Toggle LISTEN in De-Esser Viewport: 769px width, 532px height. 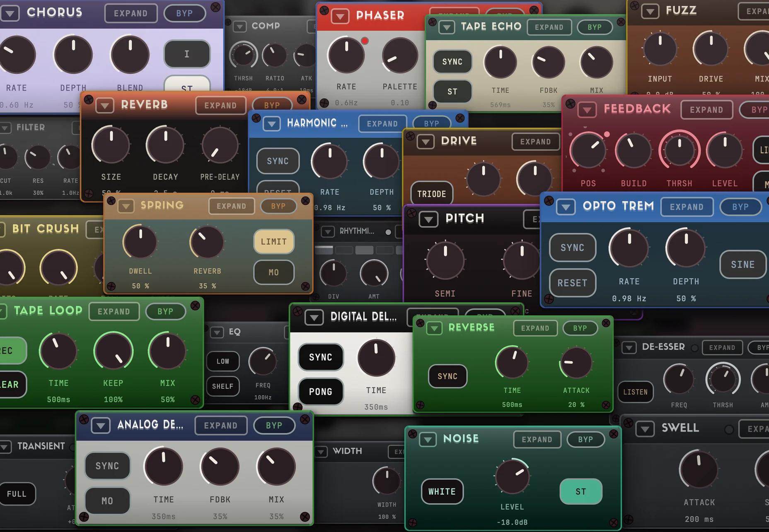(x=636, y=392)
